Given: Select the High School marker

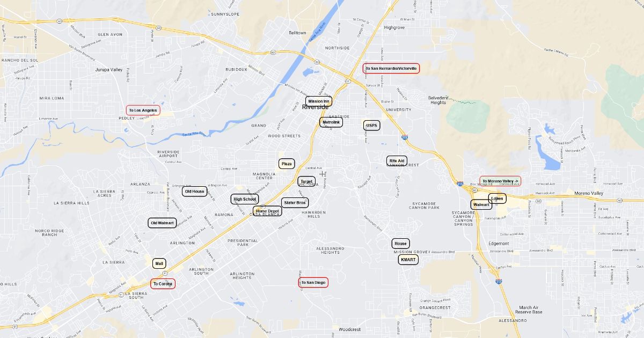Looking at the screenshot, I should [245, 199].
